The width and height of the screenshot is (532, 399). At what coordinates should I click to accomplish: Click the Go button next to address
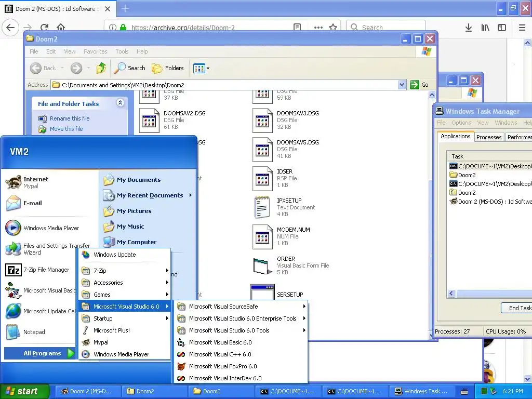[419, 85]
